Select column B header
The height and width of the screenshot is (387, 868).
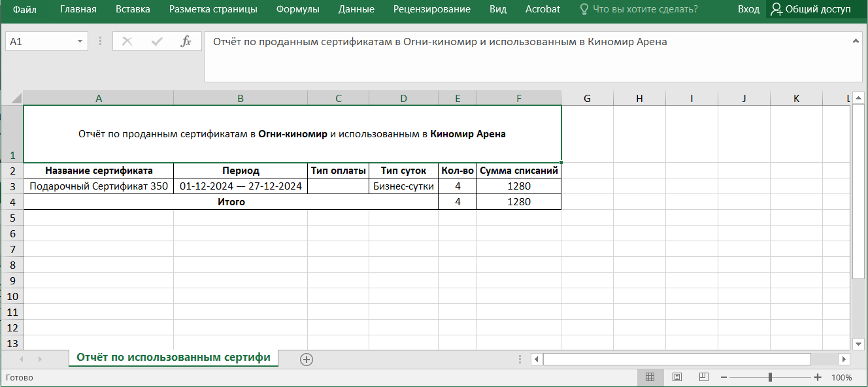pos(241,98)
